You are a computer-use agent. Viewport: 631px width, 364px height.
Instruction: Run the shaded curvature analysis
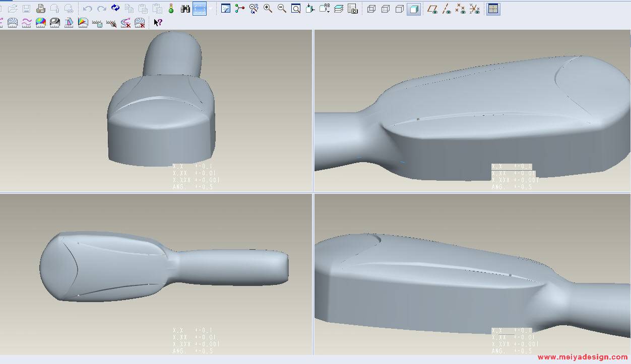point(41,23)
